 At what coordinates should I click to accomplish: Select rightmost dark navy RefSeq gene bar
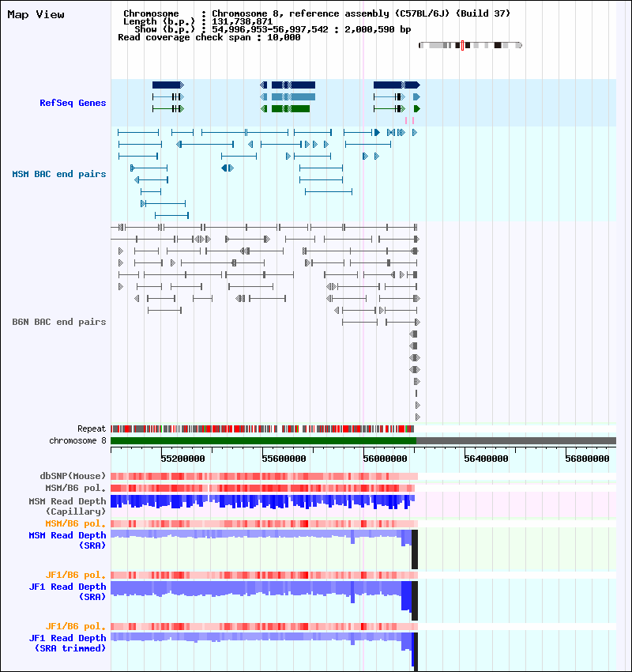(397, 85)
